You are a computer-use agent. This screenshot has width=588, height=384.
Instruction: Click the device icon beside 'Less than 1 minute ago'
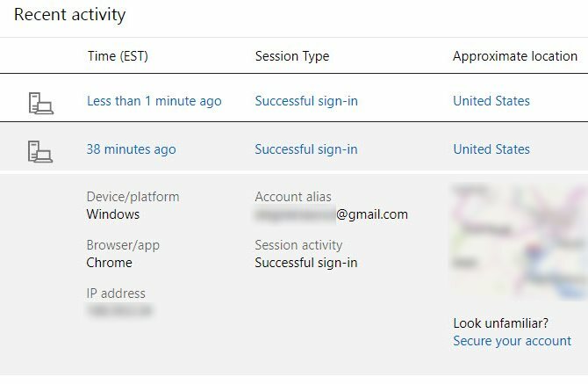[41, 103]
